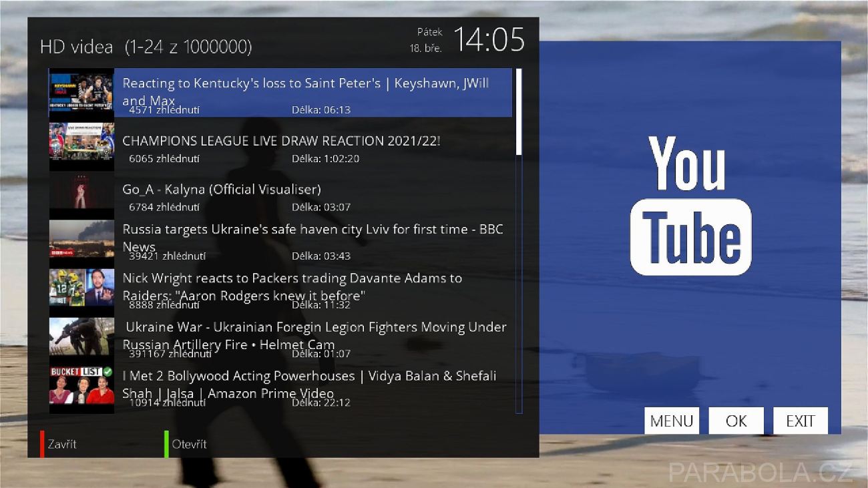Open the BBC News Lviv video thumbnail
Screen dimensions: 868x488
(x=81, y=240)
